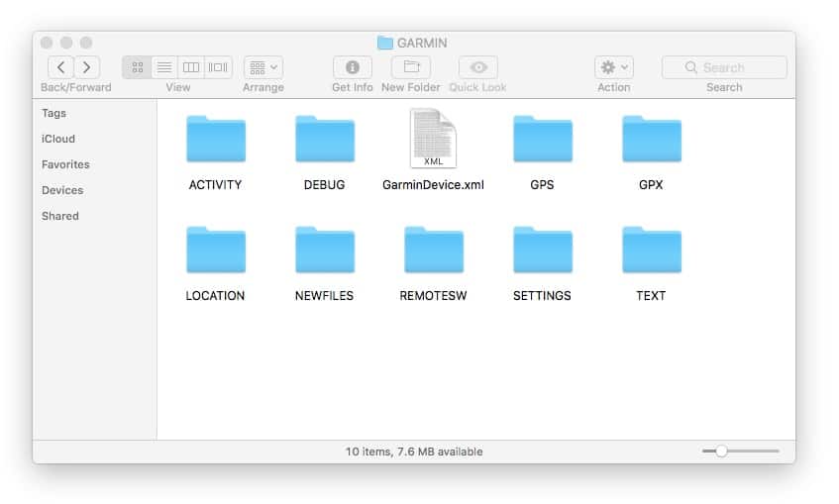839x504 pixels.
Task: Open the Arrange dropdown
Action: pyautogui.click(x=263, y=67)
